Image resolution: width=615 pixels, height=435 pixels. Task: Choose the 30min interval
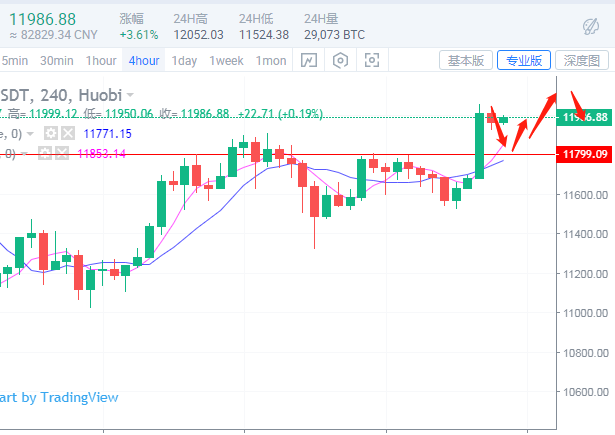pyautogui.click(x=57, y=61)
